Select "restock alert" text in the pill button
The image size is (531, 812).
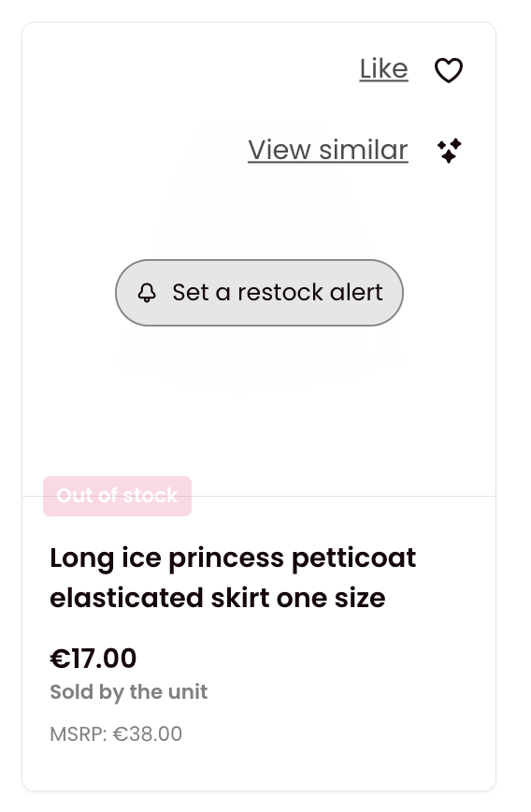pos(310,293)
